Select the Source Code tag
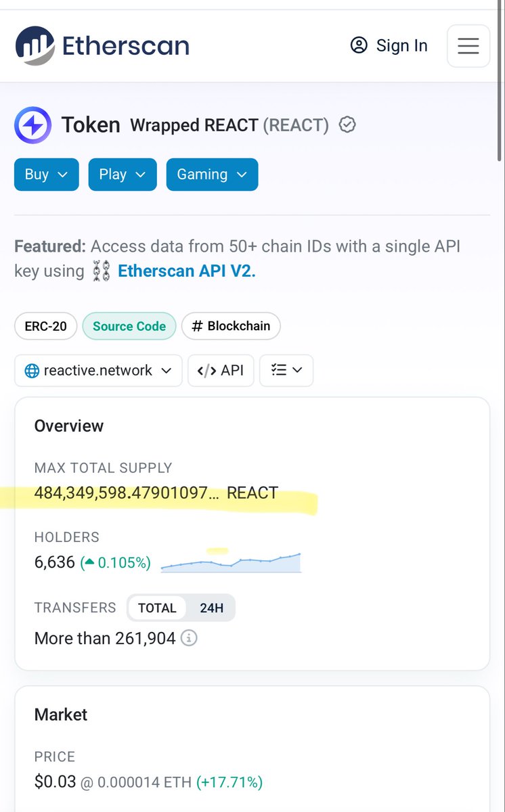The height and width of the screenshot is (812, 505). (x=129, y=326)
